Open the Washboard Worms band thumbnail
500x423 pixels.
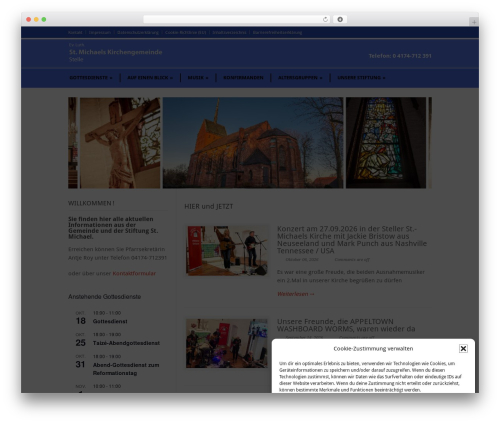(x=227, y=343)
